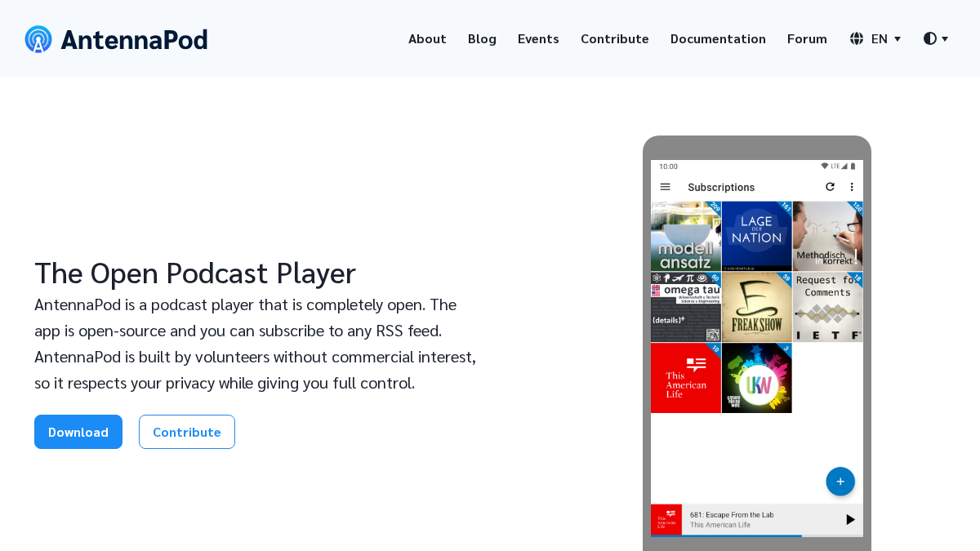Click the Wi-Fi status icon in phone mockup
This screenshot has height=551, width=980.
[825, 166]
